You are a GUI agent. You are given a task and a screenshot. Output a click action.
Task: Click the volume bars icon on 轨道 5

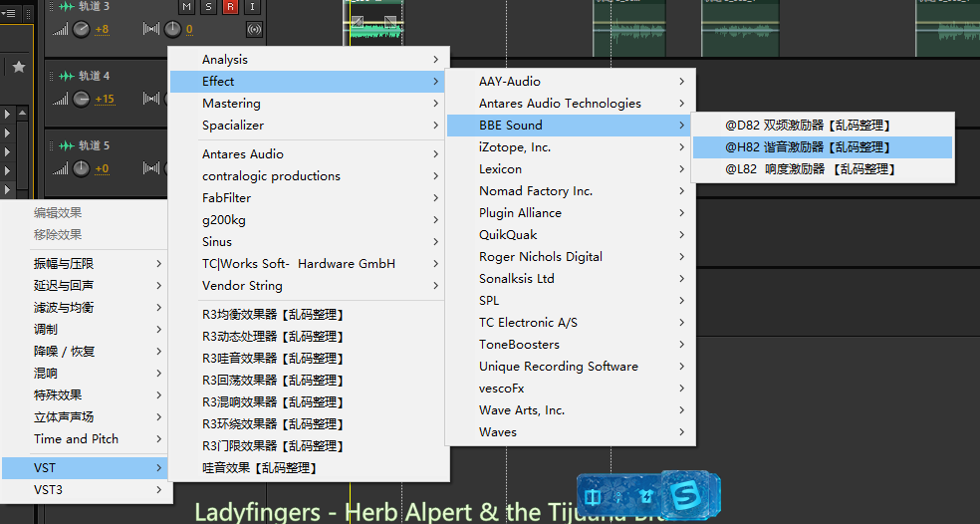click(61, 168)
